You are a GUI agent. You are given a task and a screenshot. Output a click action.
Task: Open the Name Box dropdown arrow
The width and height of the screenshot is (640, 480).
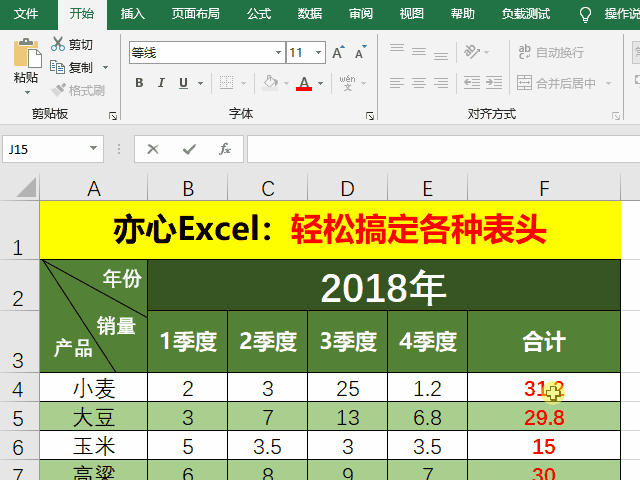tap(93, 148)
